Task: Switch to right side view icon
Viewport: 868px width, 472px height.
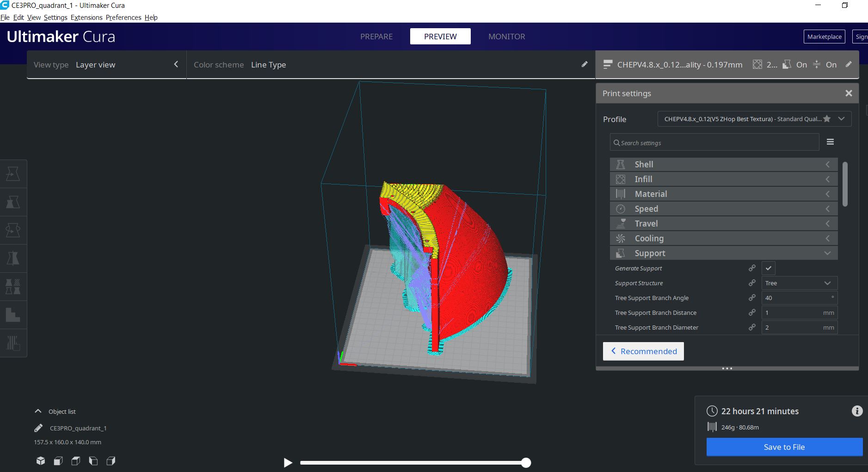Action: pos(111,461)
